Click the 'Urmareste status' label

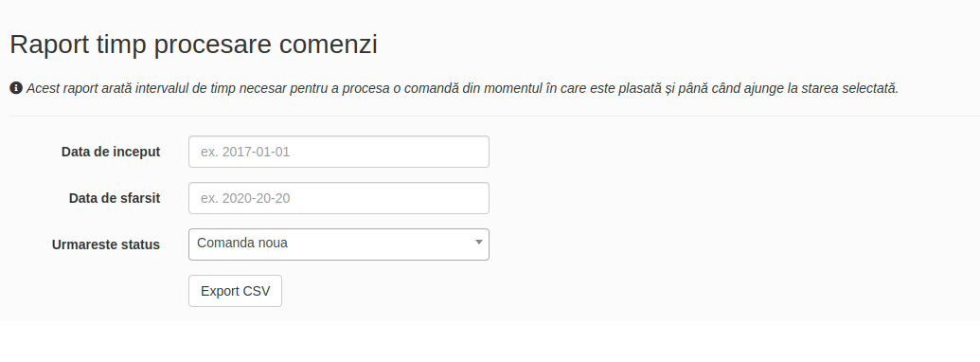(x=106, y=244)
